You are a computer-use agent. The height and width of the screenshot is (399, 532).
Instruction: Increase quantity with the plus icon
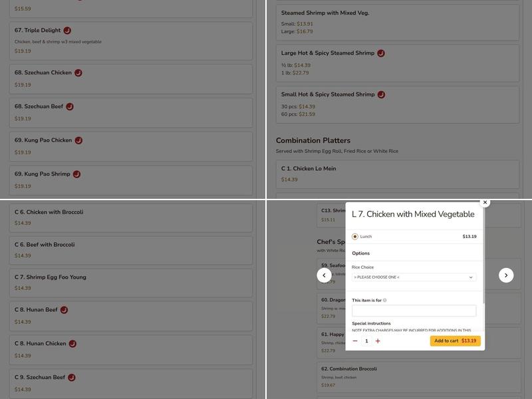pos(378,341)
